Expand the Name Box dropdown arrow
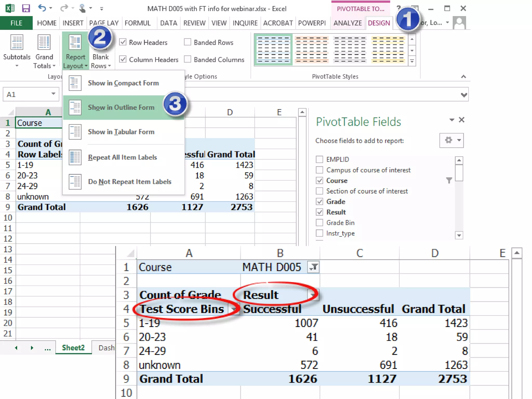The image size is (532, 399). (x=53, y=94)
